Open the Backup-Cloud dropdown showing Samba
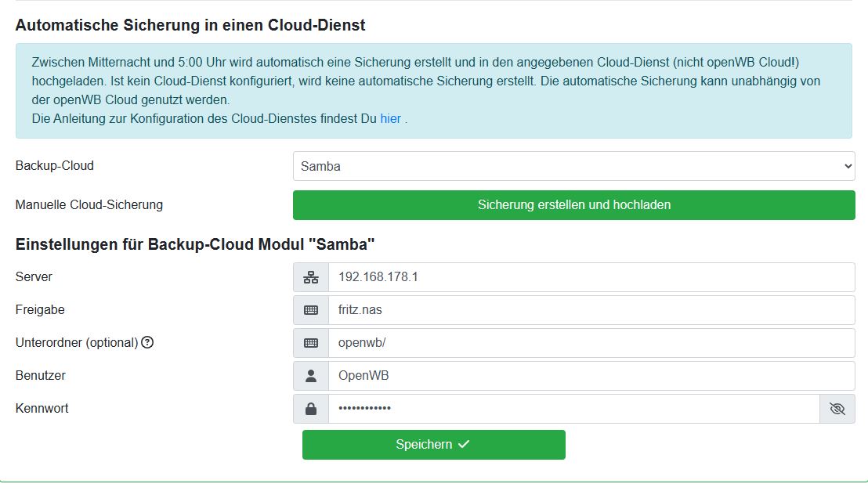Image resolution: width=868 pixels, height=491 pixels. point(573,166)
